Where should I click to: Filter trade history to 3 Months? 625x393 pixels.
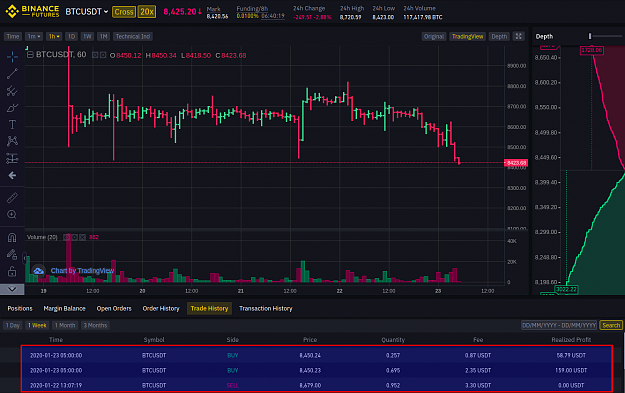(95, 325)
